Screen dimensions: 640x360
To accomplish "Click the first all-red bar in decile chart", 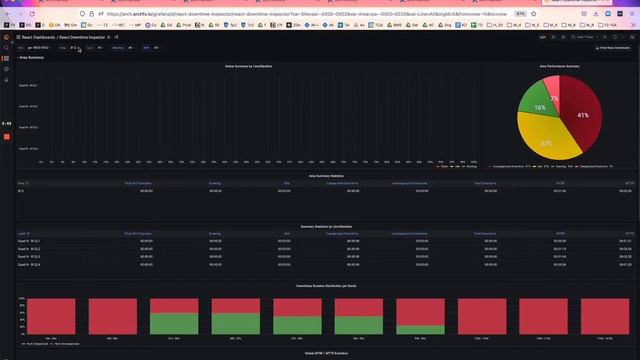I will pos(51,316).
